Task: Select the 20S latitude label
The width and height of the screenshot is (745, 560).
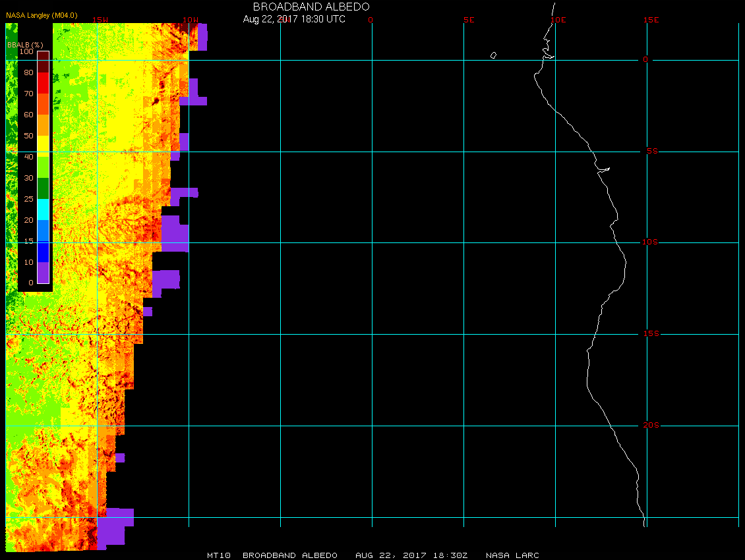Action: [x=650, y=426]
